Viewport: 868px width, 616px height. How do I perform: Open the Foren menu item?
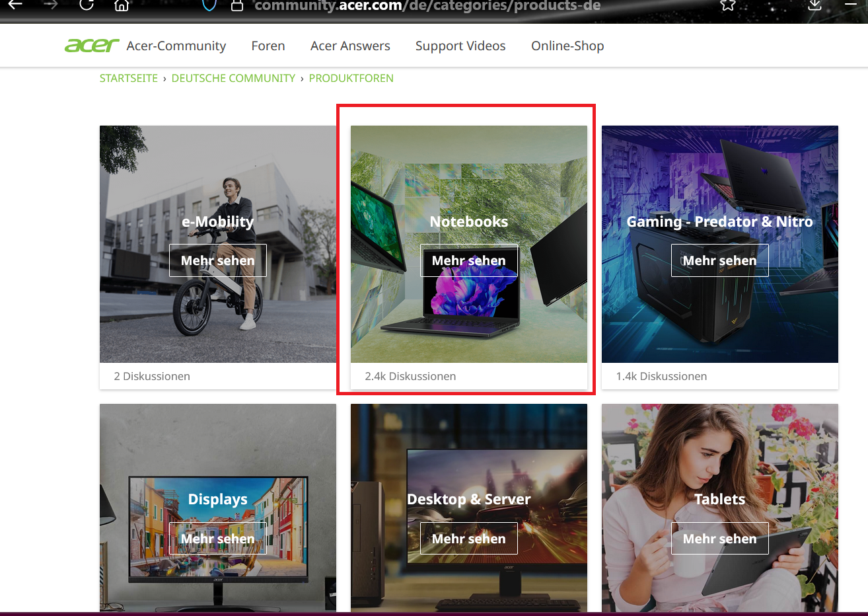(x=268, y=46)
